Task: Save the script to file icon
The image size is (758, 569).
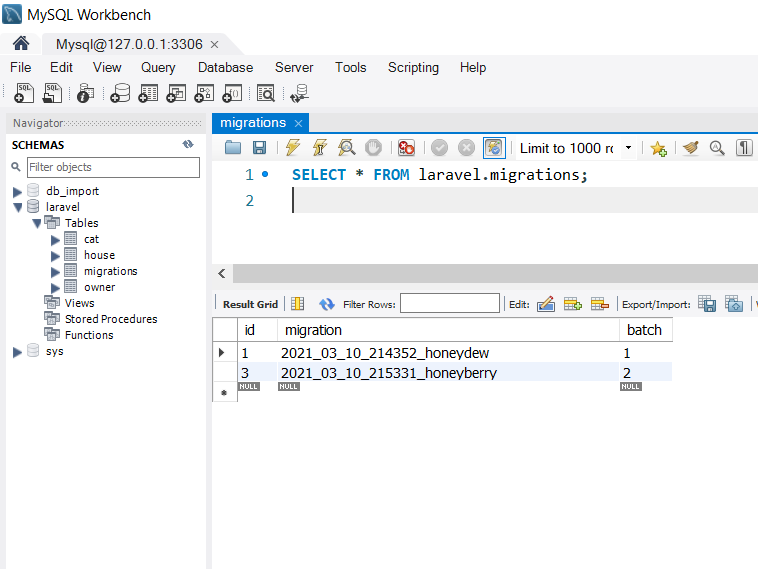Action: coord(260,147)
